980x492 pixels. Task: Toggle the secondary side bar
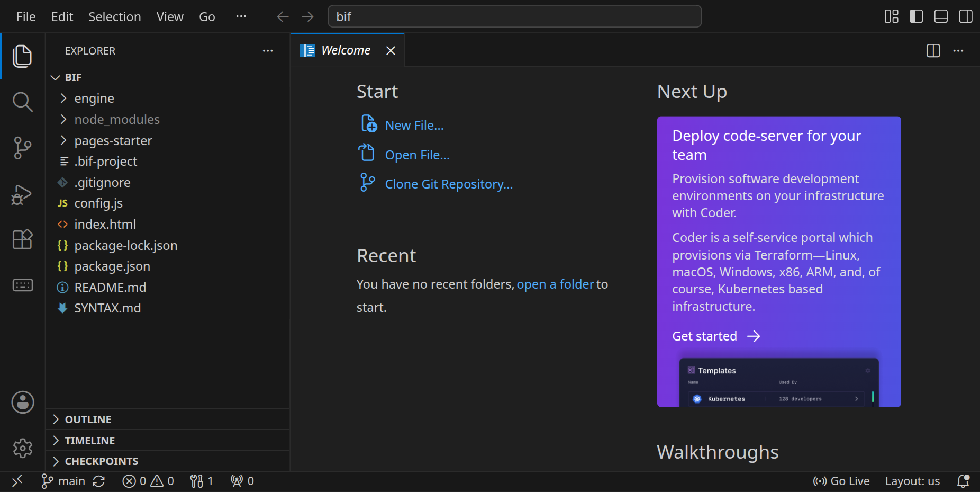click(x=966, y=16)
